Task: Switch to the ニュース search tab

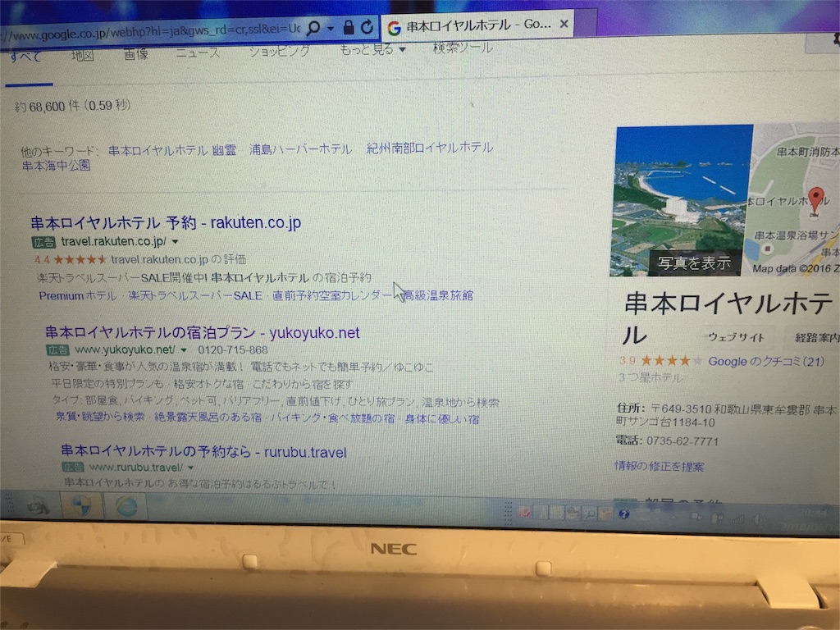Action: point(198,52)
